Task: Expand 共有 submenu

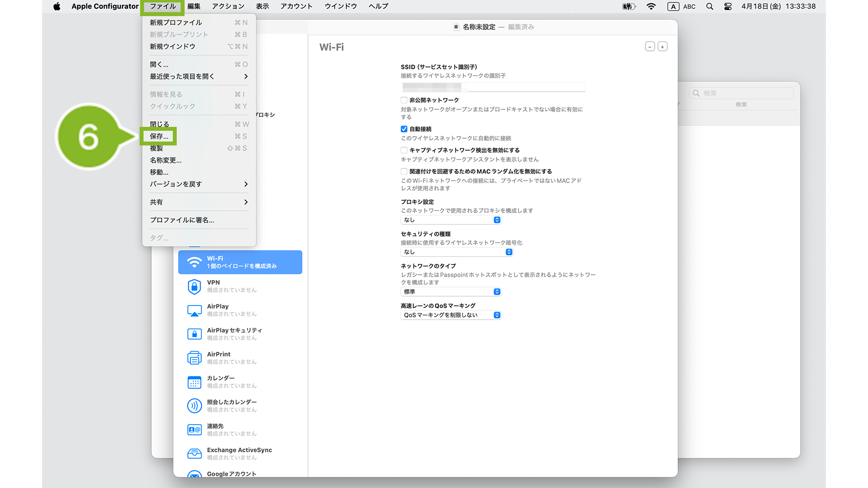Action: (199, 202)
